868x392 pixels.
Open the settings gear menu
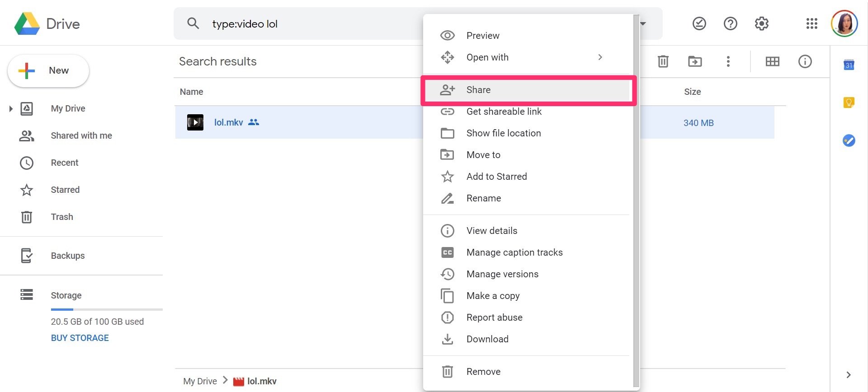(x=761, y=23)
